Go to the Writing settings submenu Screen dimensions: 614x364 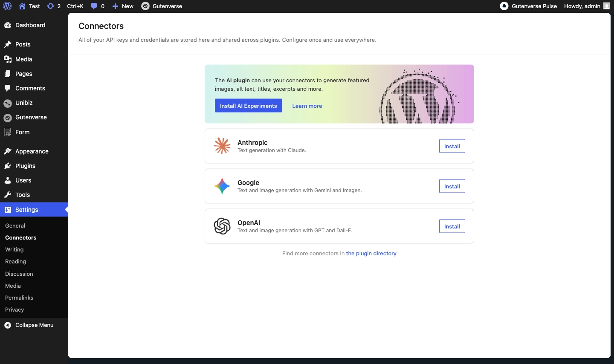point(14,249)
